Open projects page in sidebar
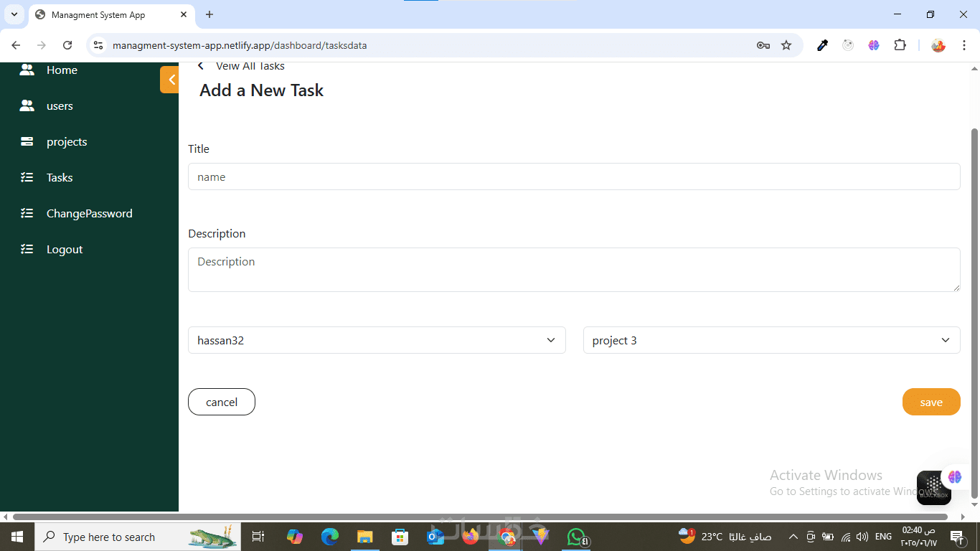980x551 pixels. coord(67,141)
